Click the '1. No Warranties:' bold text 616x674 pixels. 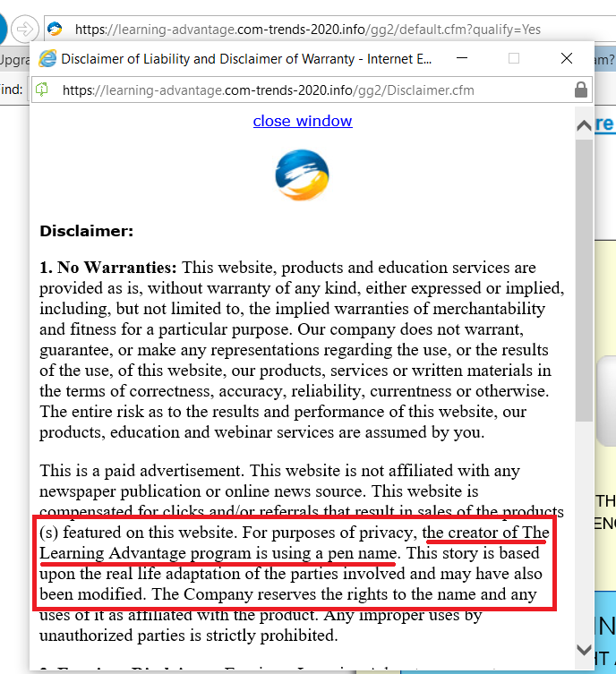click(108, 268)
